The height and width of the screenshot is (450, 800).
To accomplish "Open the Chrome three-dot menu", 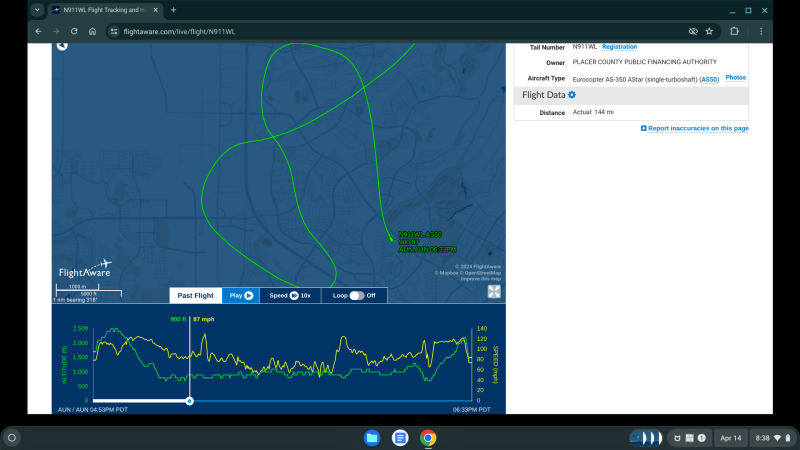I will pyautogui.click(x=763, y=31).
